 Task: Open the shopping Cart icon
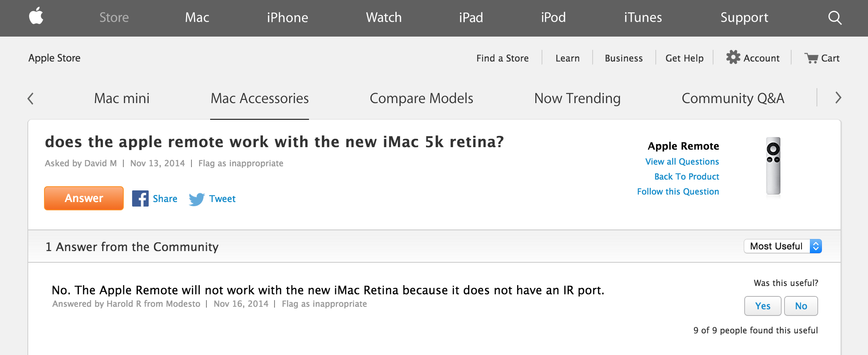pyautogui.click(x=811, y=58)
